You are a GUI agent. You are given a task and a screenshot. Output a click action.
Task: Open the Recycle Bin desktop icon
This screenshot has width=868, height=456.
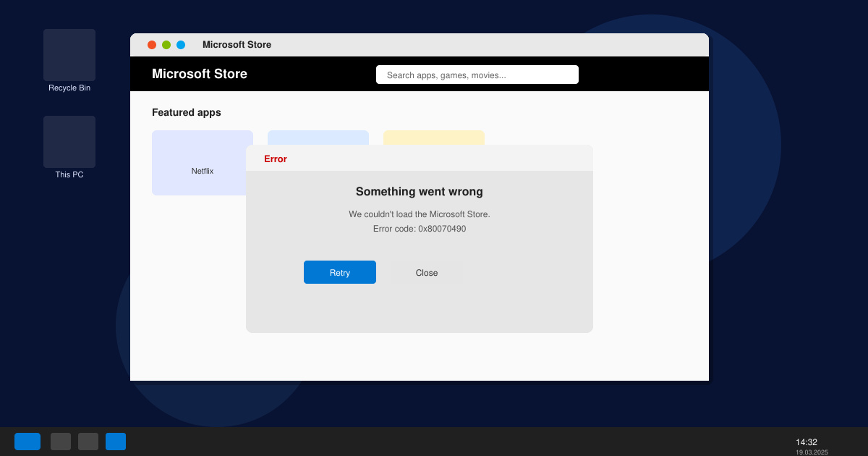click(69, 61)
